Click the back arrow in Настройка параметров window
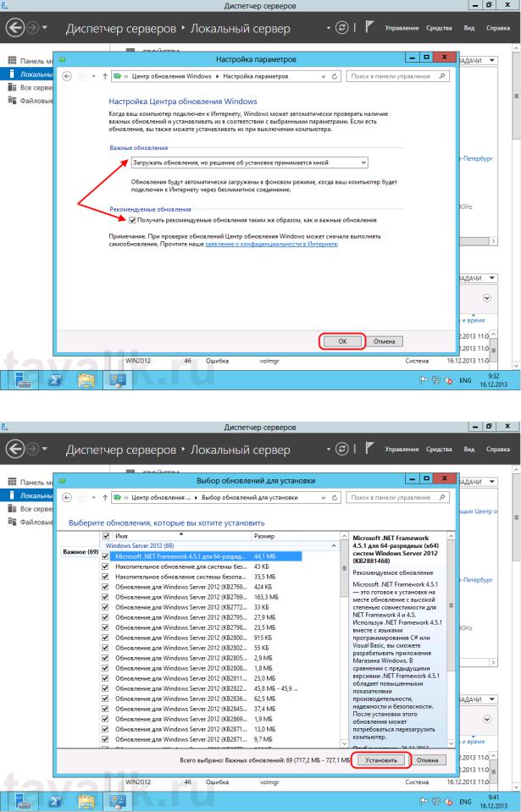Image resolution: width=521 pixels, height=812 pixels. pyautogui.click(x=67, y=76)
